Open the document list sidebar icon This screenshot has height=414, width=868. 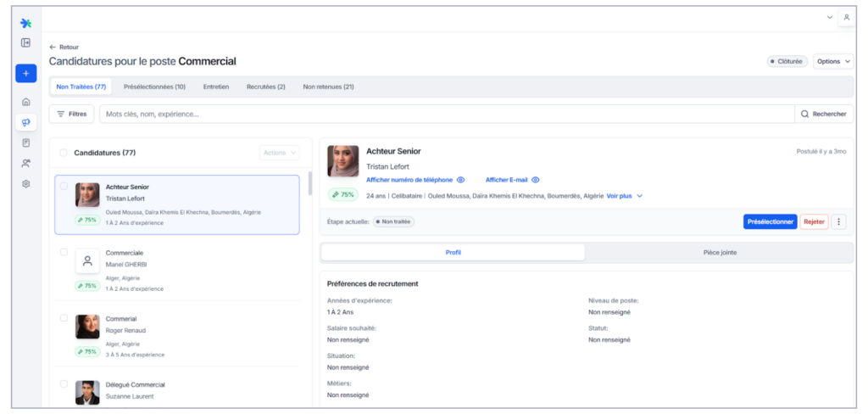point(26,143)
